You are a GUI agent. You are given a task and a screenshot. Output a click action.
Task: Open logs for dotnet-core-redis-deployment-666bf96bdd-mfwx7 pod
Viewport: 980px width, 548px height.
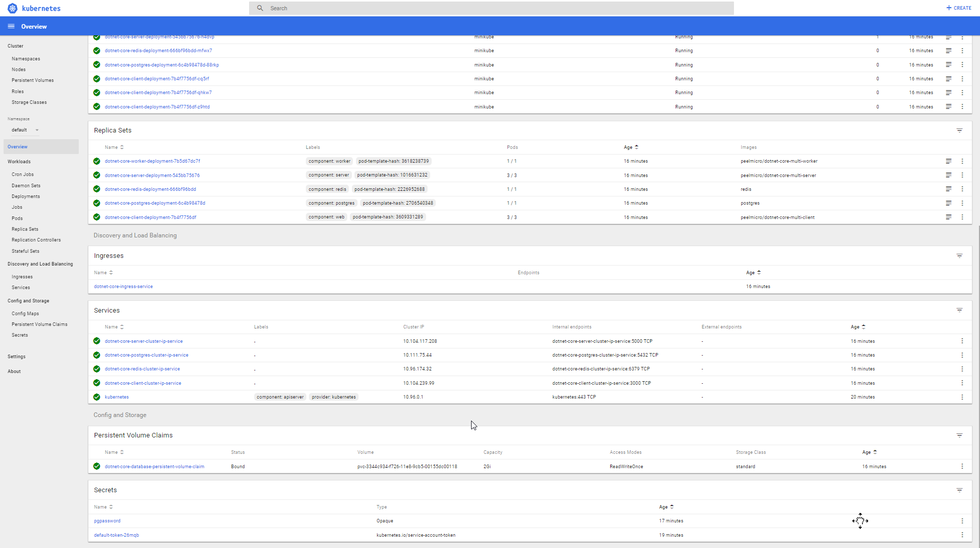pyautogui.click(x=948, y=51)
